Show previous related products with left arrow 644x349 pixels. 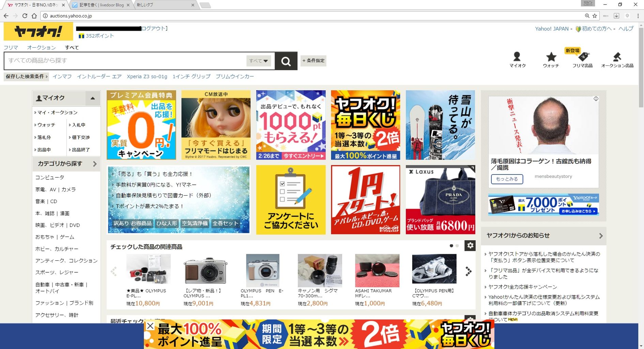click(114, 271)
